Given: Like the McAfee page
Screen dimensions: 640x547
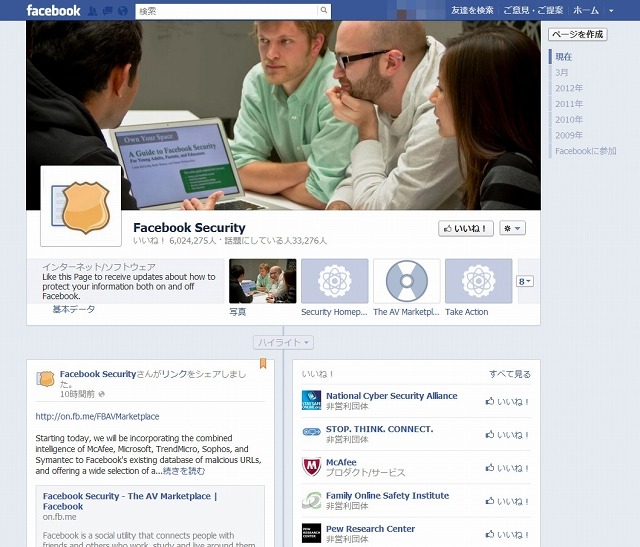Looking at the screenshot, I should (x=507, y=468).
